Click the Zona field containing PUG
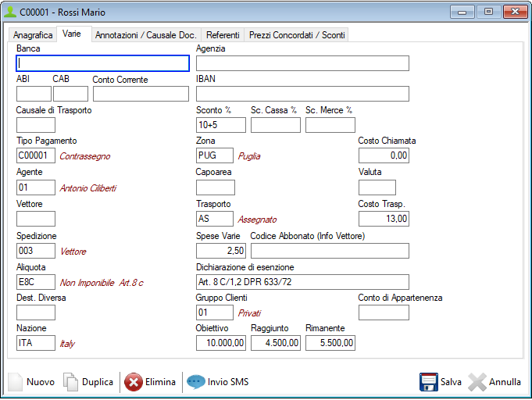Image resolution: width=532 pixels, height=400 pixels. [x=214, y=155]
